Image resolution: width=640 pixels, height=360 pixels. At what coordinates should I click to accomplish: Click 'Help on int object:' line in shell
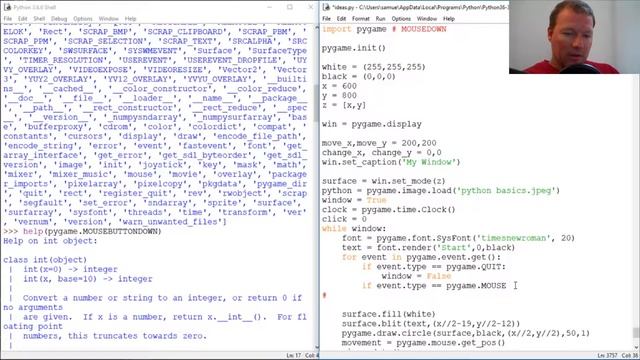50,241
